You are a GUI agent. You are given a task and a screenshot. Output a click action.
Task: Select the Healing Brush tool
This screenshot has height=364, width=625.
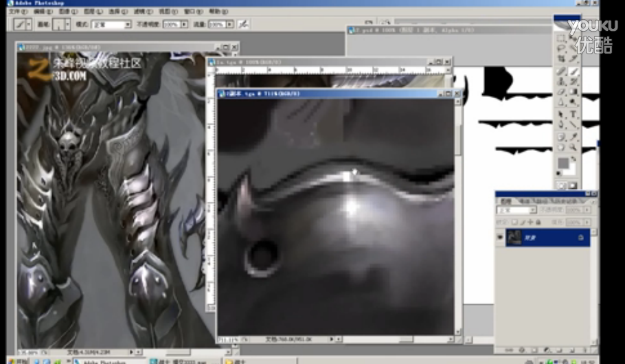(x=562, y=71)
